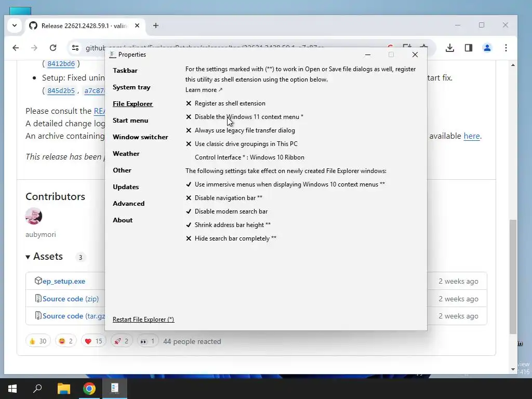Open aubymori contributor avatar
Image resolution: width=532 pixels, height=399 pixels.
tap(34, 216)
